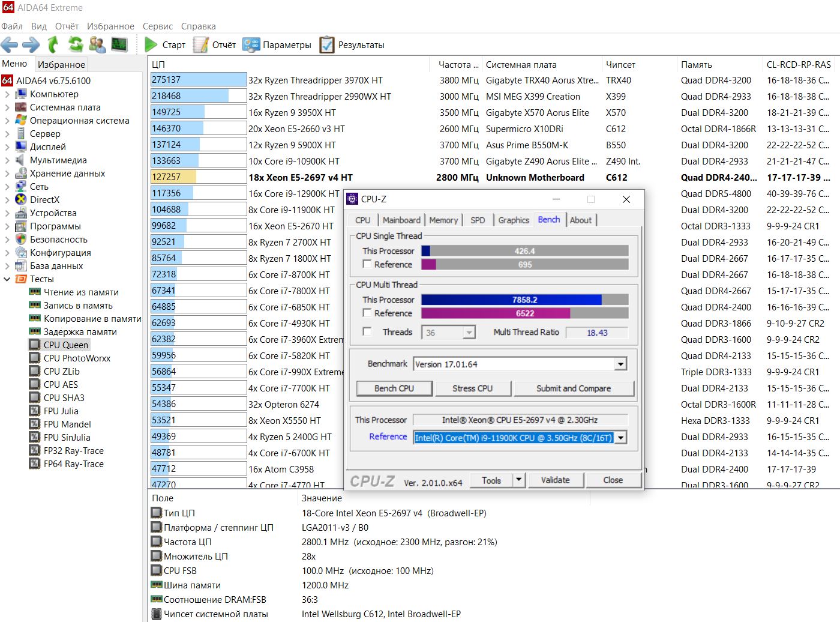Click the Multi Thread Ratio value field
The height and width of the screenshot is (622, 840).
[597, 332]
